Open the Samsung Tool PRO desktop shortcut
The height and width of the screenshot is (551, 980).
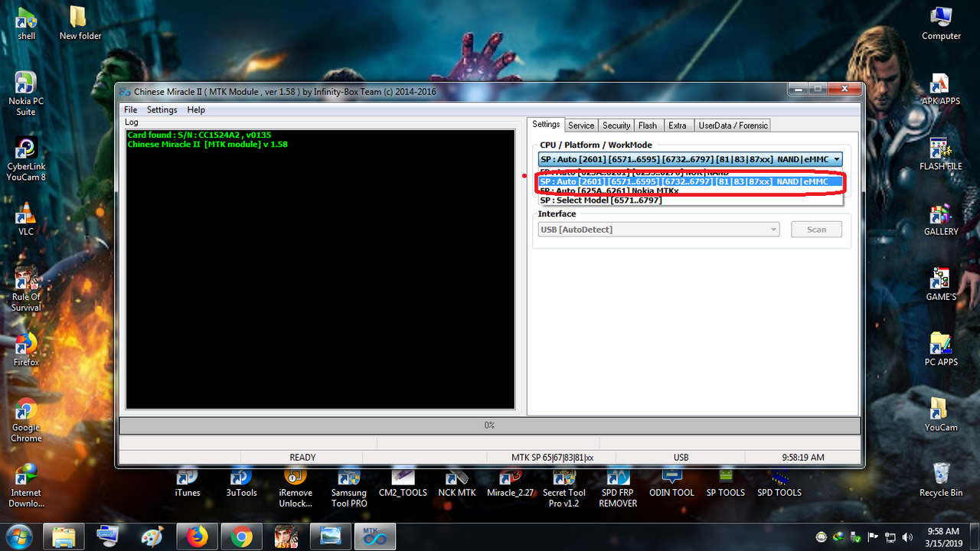pyautogui.click(x=349, y=487)
